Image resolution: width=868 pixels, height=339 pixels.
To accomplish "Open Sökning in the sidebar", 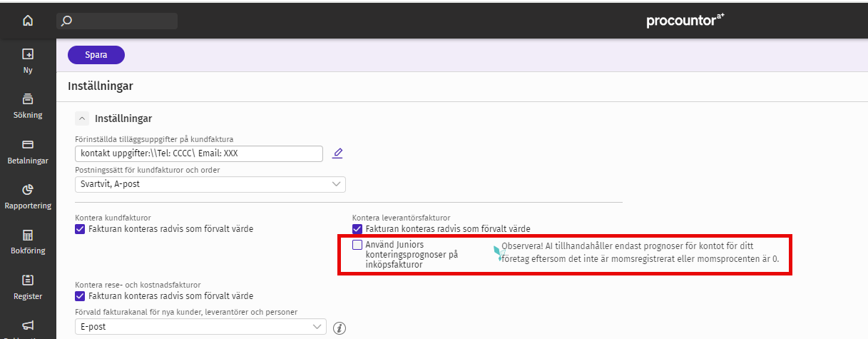I will tap(28, 105).
